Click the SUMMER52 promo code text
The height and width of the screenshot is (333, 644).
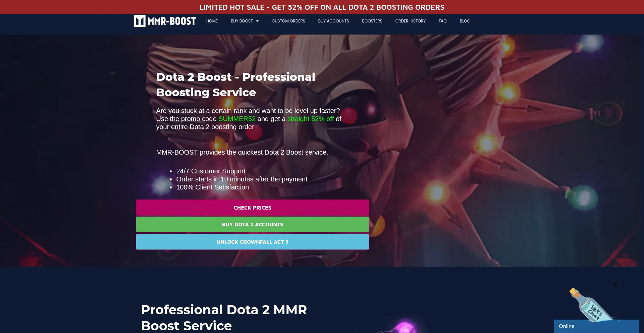click(x=237, y=119)
